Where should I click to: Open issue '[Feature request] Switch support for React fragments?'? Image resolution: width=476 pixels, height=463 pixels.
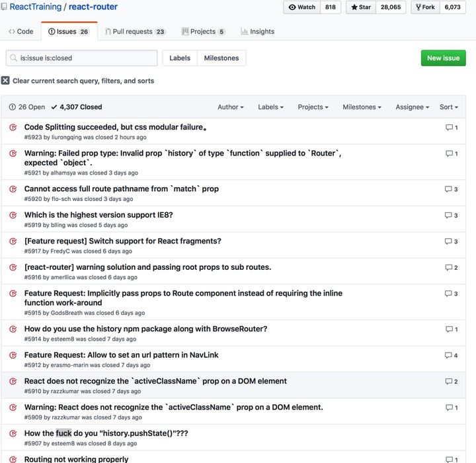[x=123, y=241]
